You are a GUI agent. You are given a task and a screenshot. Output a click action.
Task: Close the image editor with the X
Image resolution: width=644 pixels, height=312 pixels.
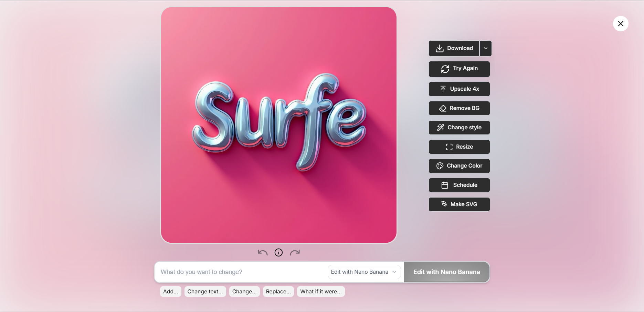tap(621, 24)
